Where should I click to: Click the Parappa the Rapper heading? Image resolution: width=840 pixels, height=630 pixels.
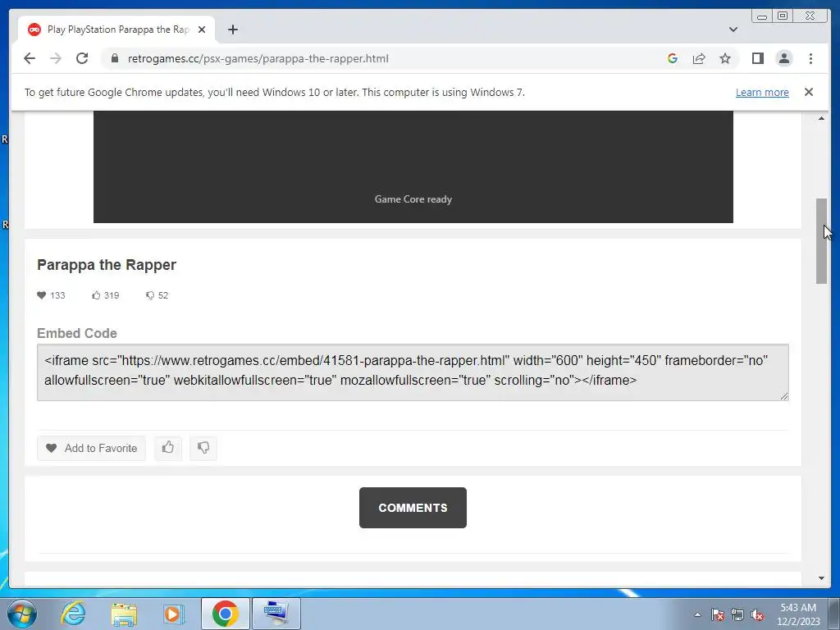(x=107, y=265)
